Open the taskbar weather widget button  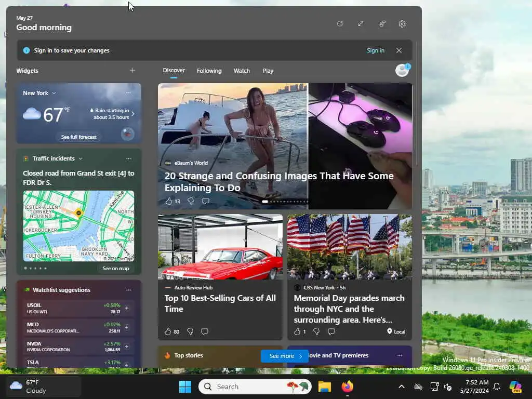(x=44, y=387)
